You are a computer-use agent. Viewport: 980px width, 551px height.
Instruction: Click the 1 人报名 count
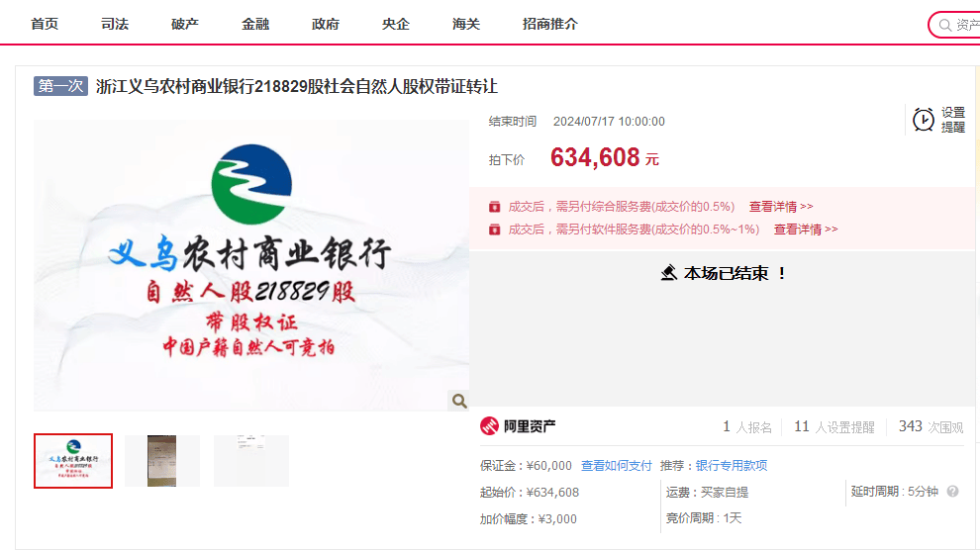tap(746, 426)
